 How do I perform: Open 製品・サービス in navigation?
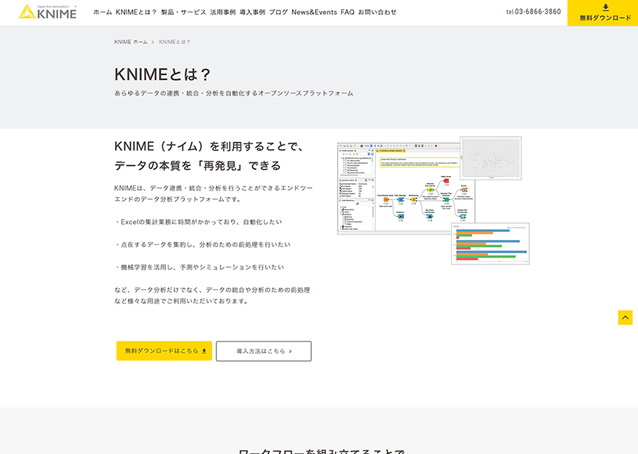click(x=184, y=12)
